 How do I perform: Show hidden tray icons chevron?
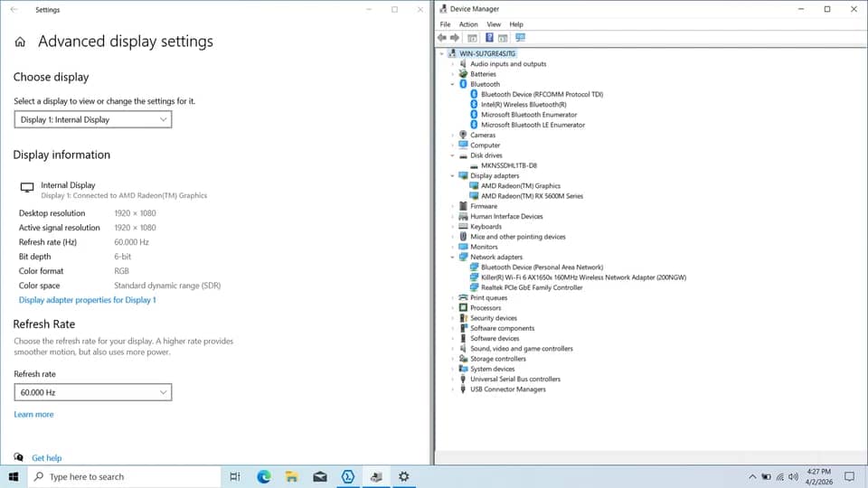[752, 476]
